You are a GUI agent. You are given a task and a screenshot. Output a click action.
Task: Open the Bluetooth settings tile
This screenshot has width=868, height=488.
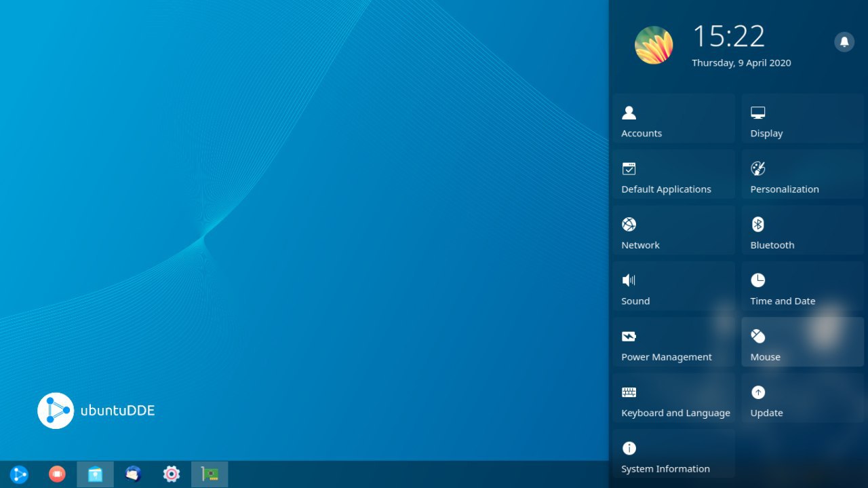[x=803, y=231]
